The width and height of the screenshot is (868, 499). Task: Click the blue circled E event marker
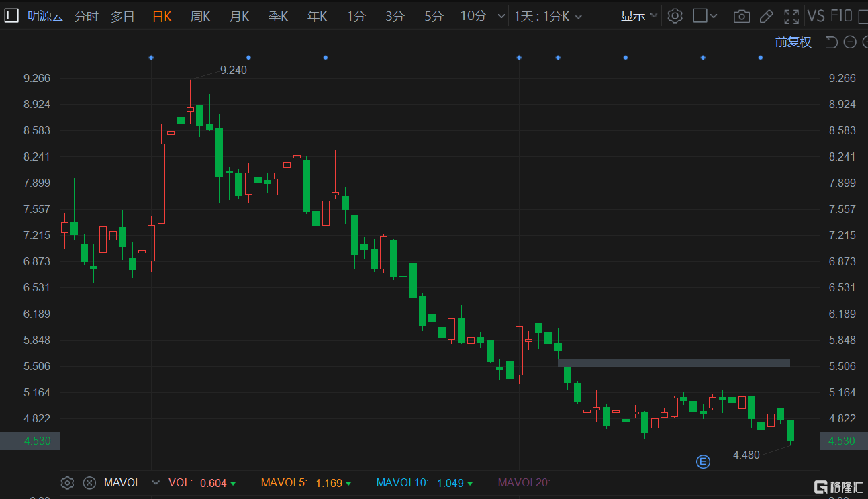point(703,461)
